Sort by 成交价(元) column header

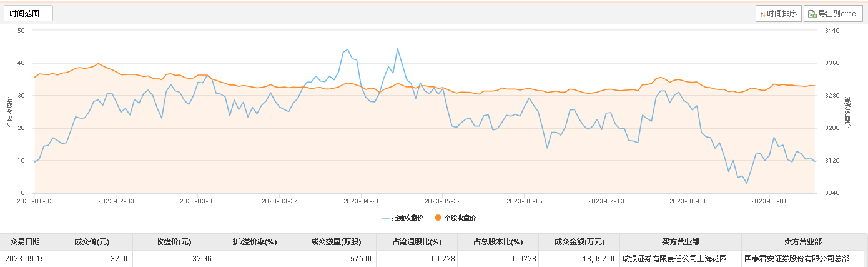pos(91,242)
